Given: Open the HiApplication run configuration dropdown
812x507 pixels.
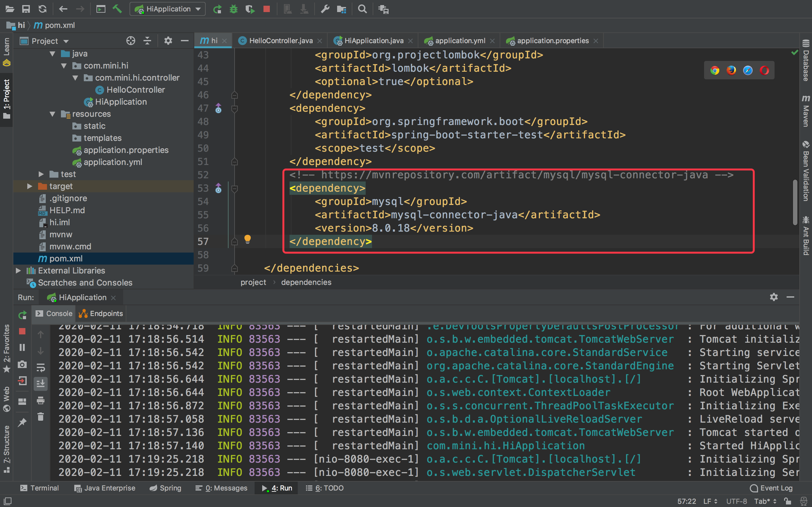Looking at the screenshot, I should (x=168, y=9).
